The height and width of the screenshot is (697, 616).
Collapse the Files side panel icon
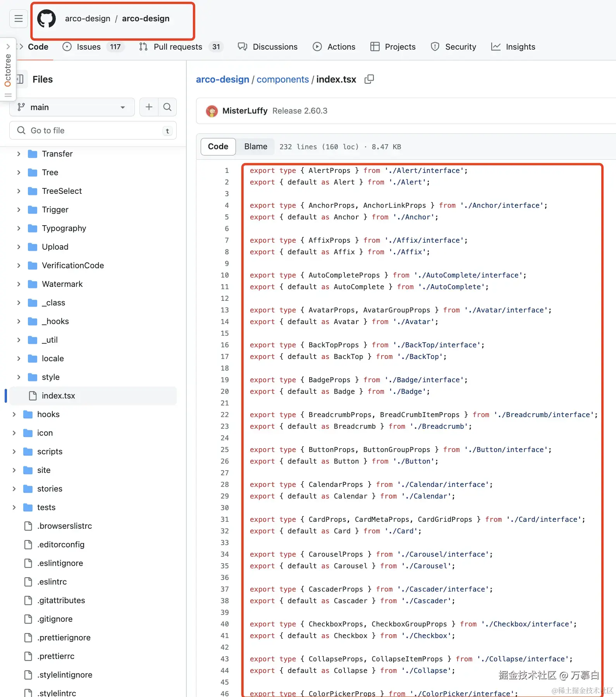(x=20, y=79)
